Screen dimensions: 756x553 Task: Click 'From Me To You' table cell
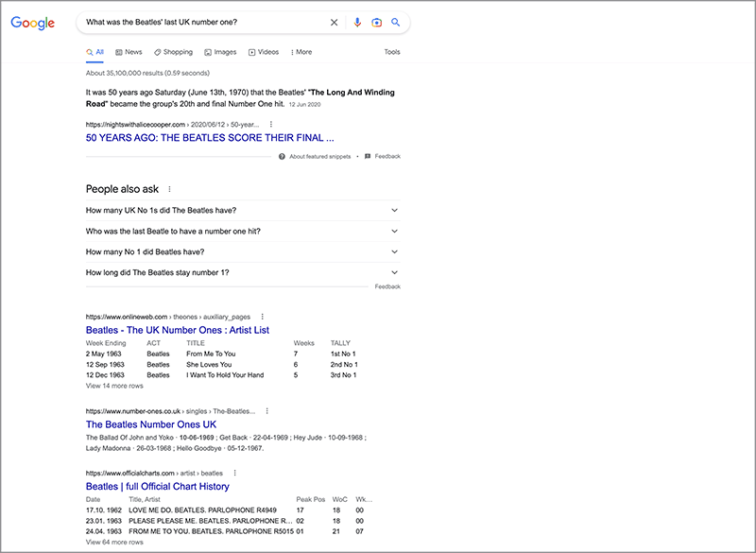pos(211,354)
